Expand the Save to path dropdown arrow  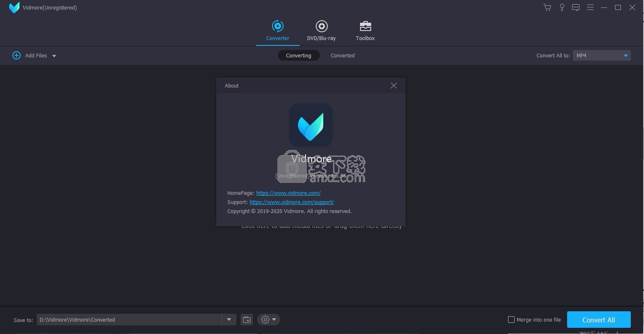[229, 320]
